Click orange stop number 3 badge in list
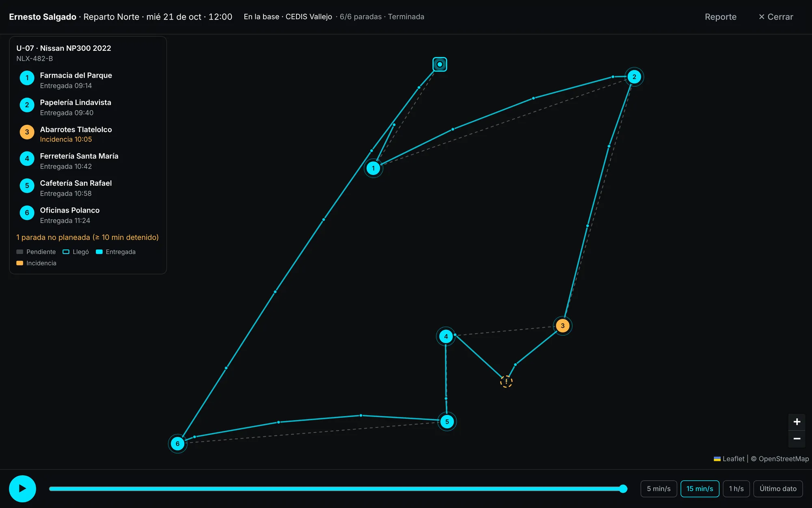The height and width of the screenshot is (508, 812). point(27,132)
